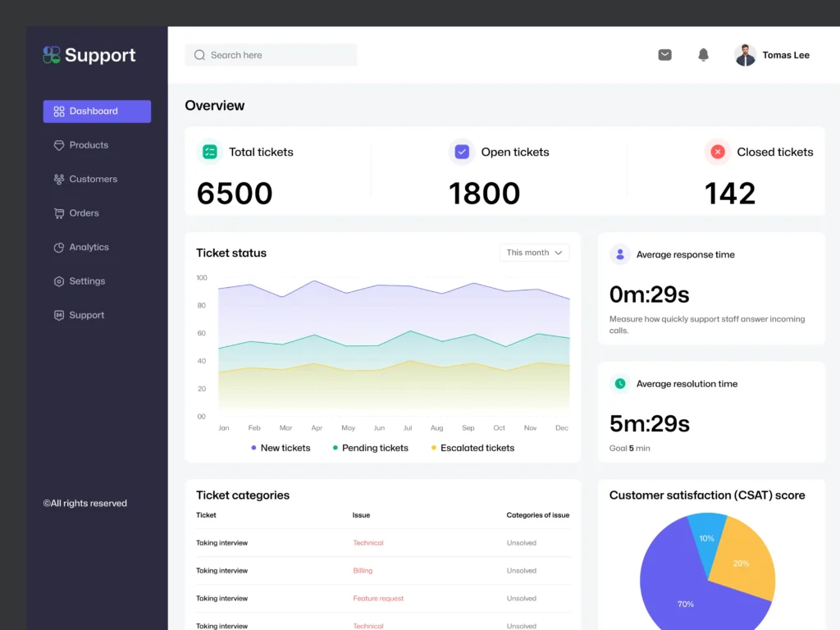This screenshot has height=630, width=840.
Task: Open Customers in the sidebar
Action: click(x=94, y=180)
